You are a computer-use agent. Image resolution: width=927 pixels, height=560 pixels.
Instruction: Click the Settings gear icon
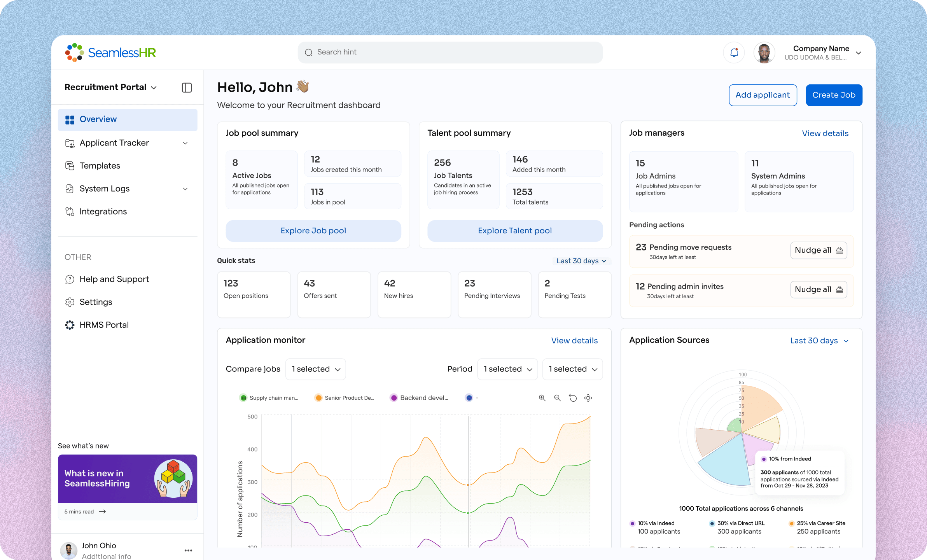(70, 302)
